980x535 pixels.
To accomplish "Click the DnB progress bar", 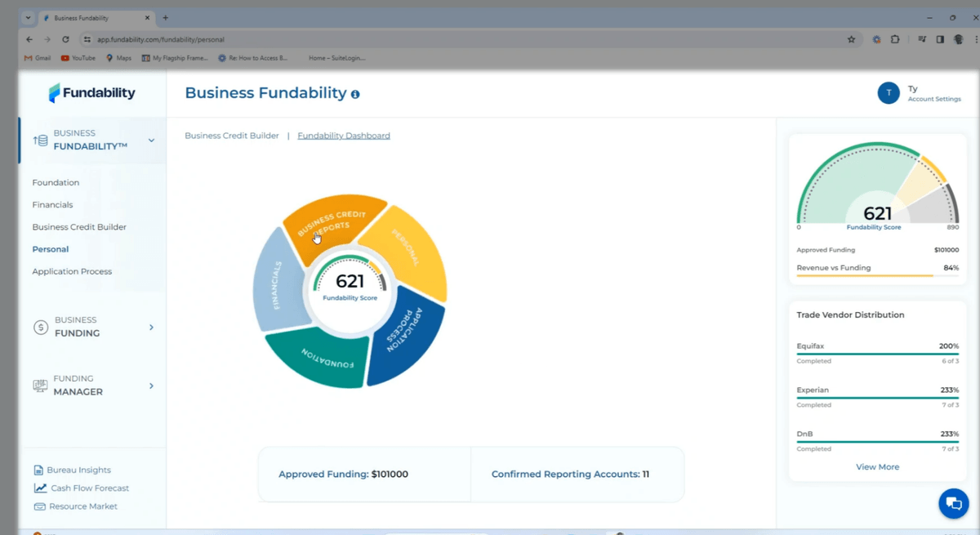I will tap(877, 442).
